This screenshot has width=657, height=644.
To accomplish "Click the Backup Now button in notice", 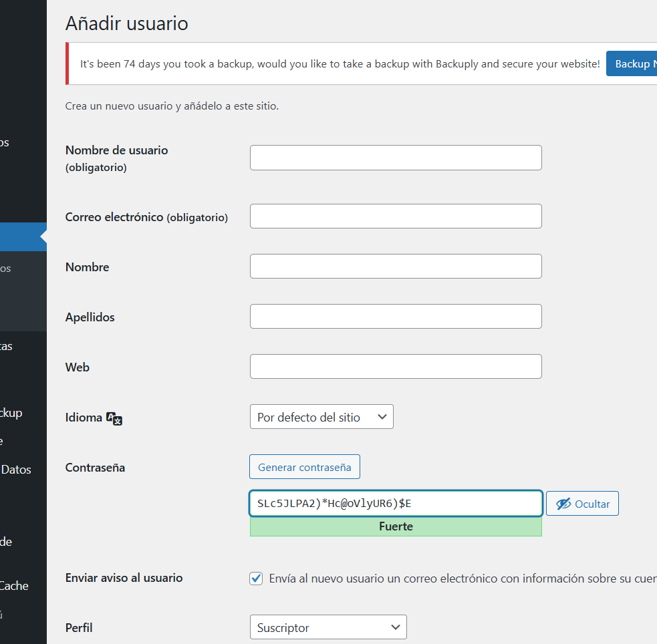I will (x=632, y=64).
